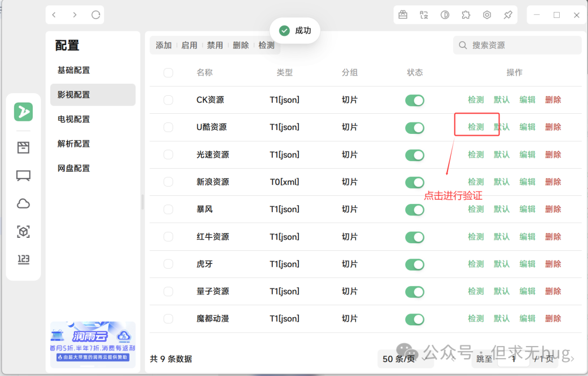Open the film clapperboard icon in sidebar

[x=23, y=147]
